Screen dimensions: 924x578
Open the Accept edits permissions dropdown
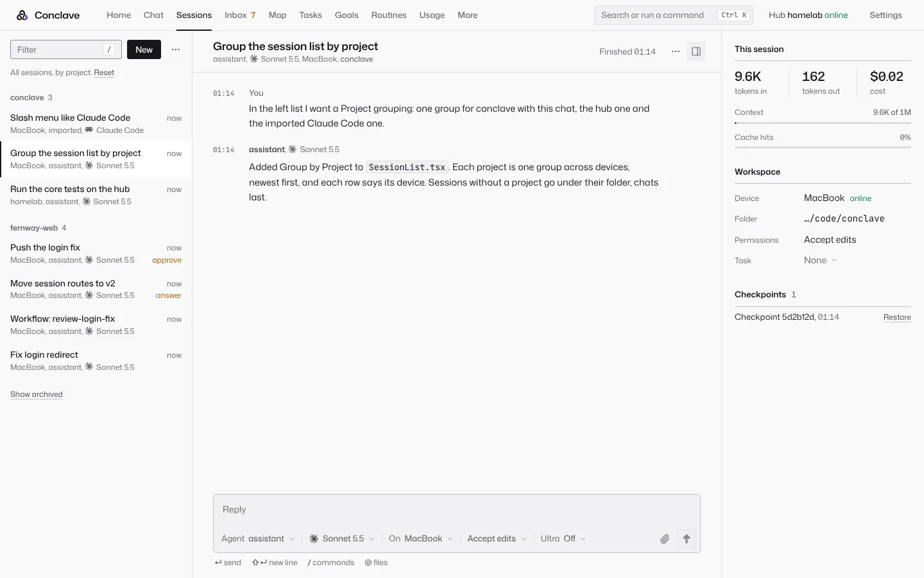(x=497, y=539)
